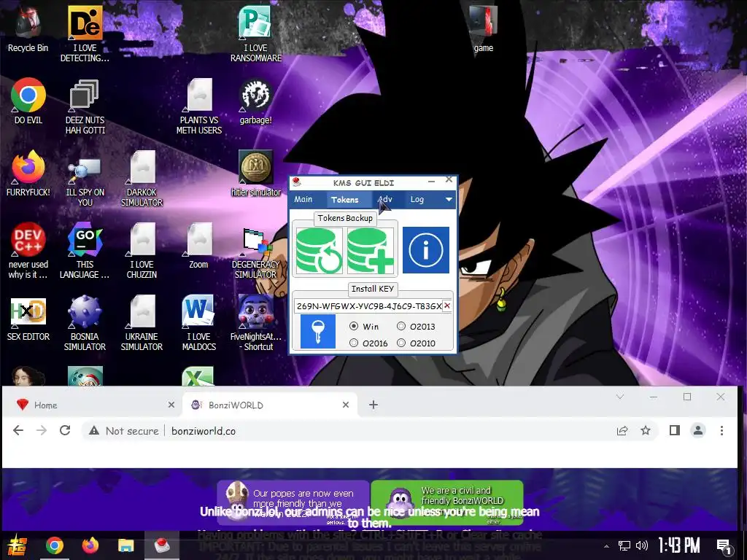Image resolution: width=747 pixels, height=560 pixels.
Task: Switch to the Adv tab
Action: tap(385, 199)
